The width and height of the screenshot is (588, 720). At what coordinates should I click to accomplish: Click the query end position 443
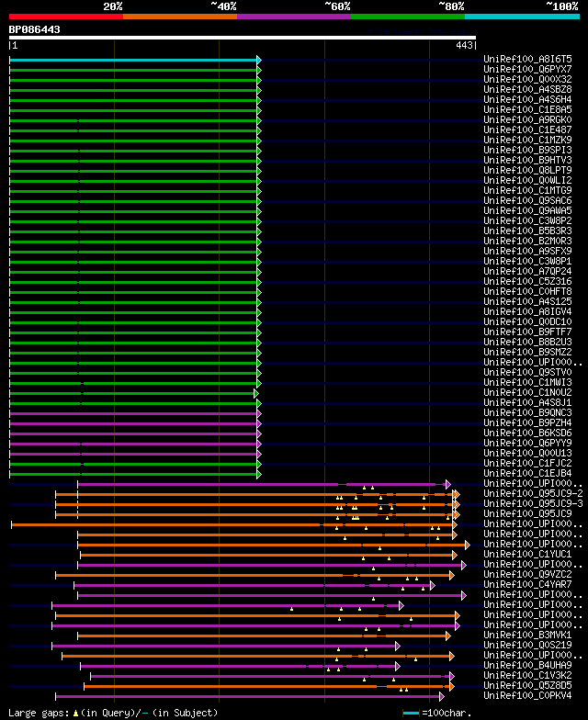pos(465,45)
